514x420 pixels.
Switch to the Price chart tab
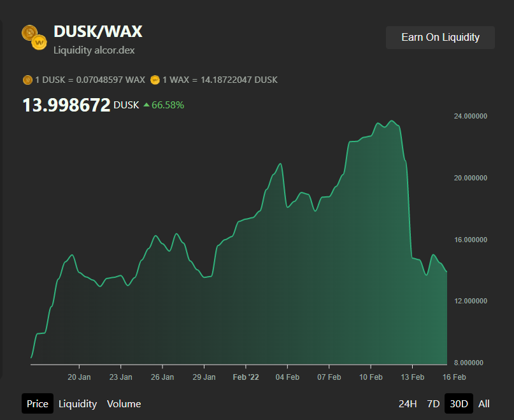(x=38, y=403)
